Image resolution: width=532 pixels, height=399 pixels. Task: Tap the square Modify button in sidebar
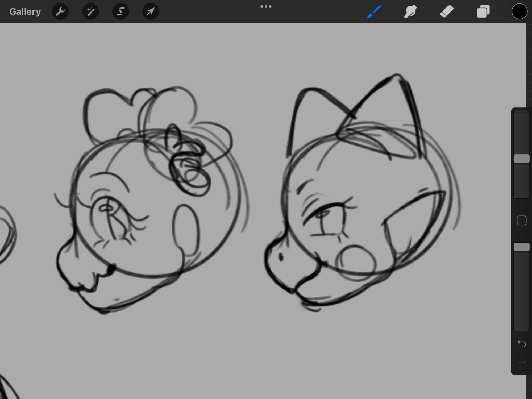pos(521,221)
